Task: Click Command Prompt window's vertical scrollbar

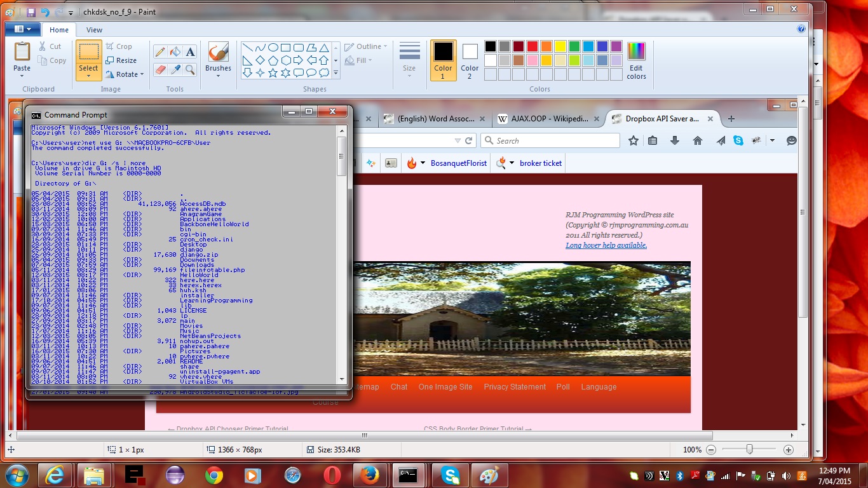Action: click(341, 254)
